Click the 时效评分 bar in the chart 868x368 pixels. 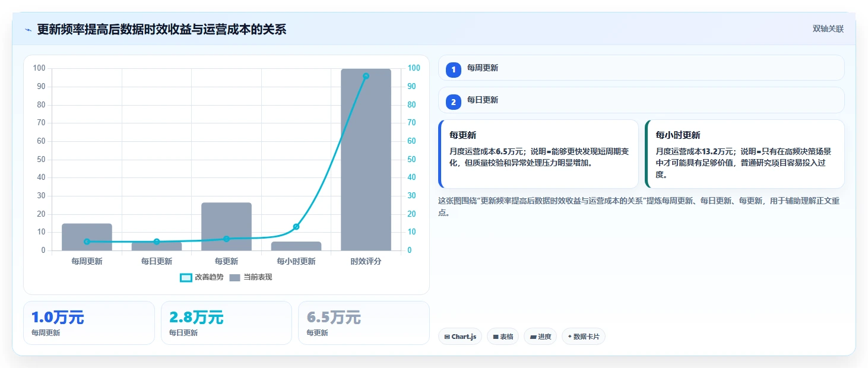[x=366, y=160]
